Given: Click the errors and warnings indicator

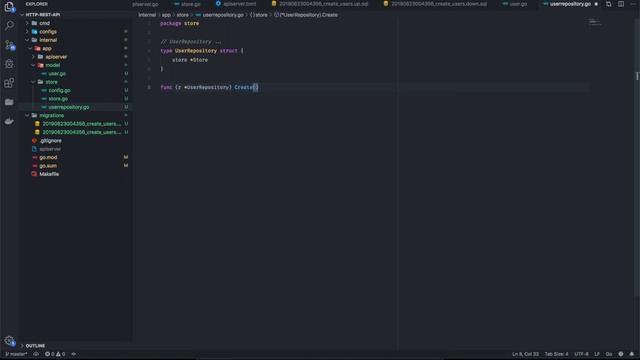Looking at the screenshot, I should click(x=55, y=354).
